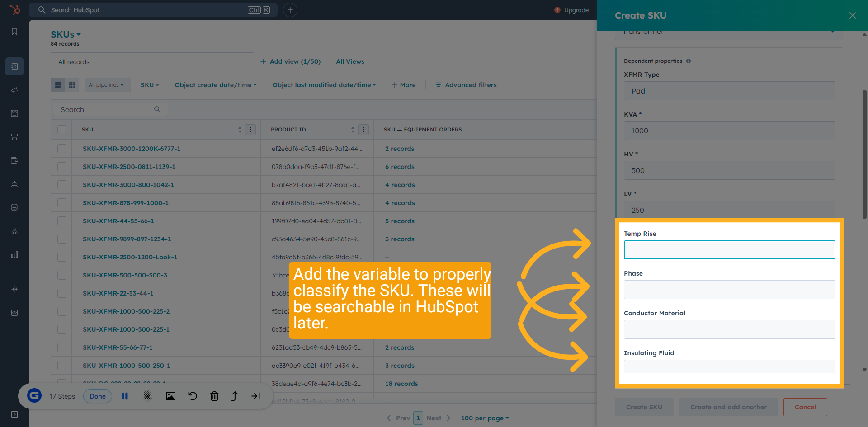Show info for Dependent properties
This screenshot has height=427, width=868.
point(689,61)
